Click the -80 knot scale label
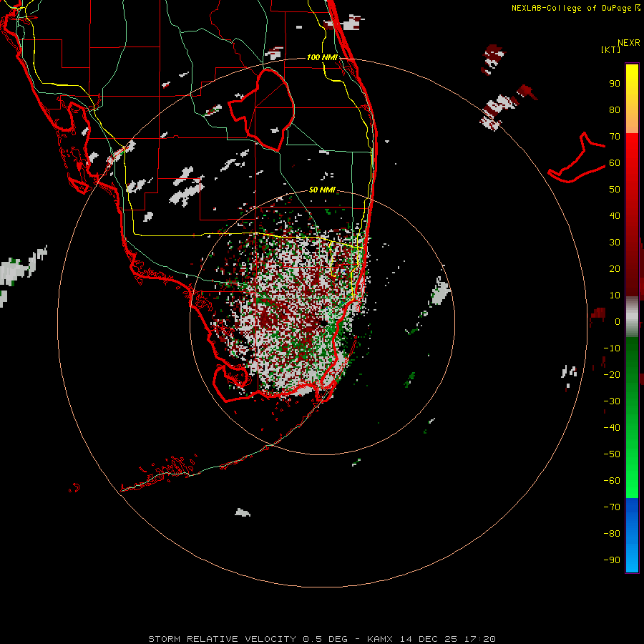Screen dimensions: 644x644 point(612,534)
